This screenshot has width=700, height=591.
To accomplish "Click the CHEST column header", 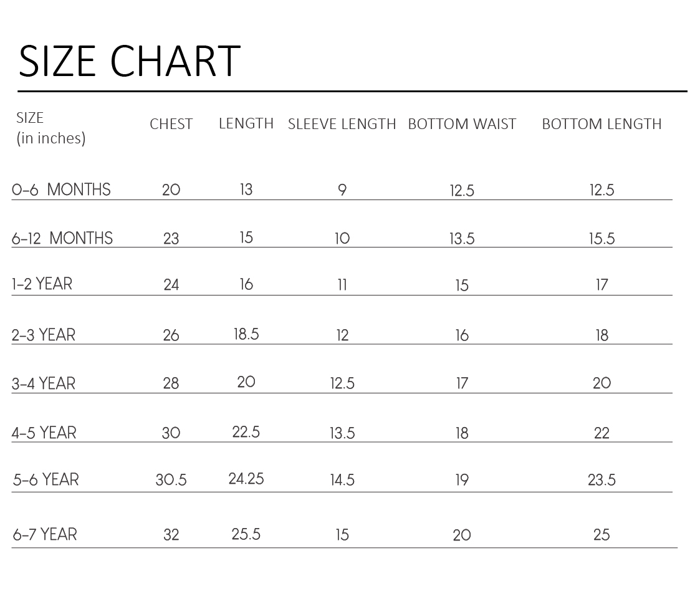I will pos(171,124).
